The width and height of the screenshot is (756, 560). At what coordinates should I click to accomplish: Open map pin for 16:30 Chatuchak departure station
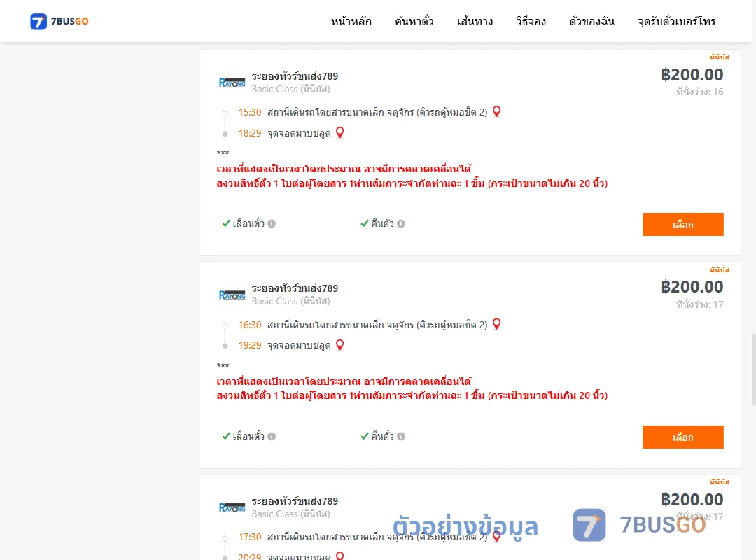[x=496, y=324]
